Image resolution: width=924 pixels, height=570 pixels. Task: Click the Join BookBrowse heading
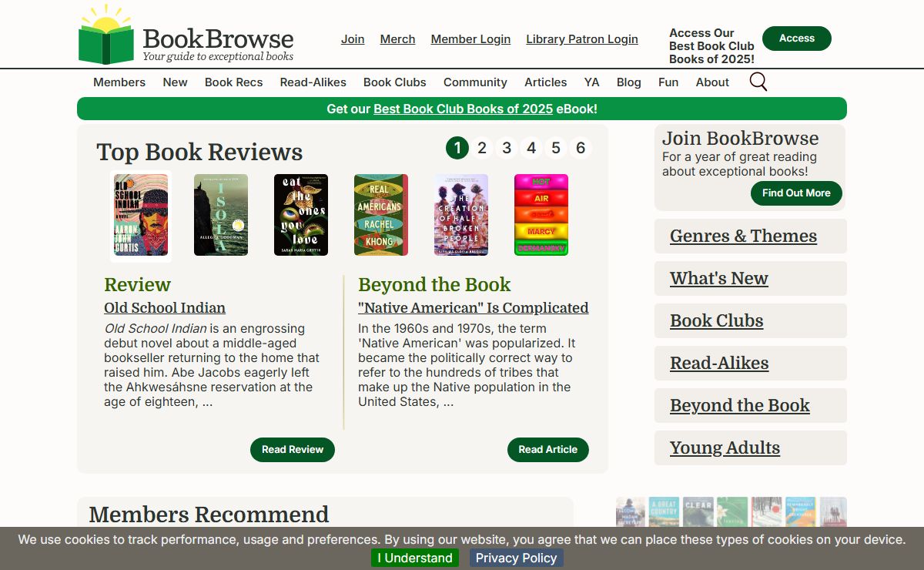pos(741,139)
